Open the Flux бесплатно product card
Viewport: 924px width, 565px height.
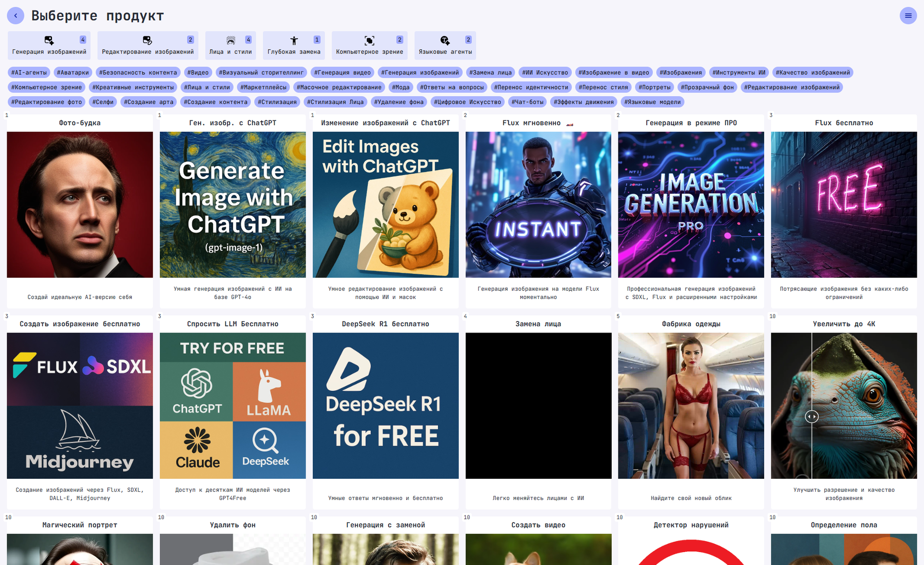click(844, 211)
